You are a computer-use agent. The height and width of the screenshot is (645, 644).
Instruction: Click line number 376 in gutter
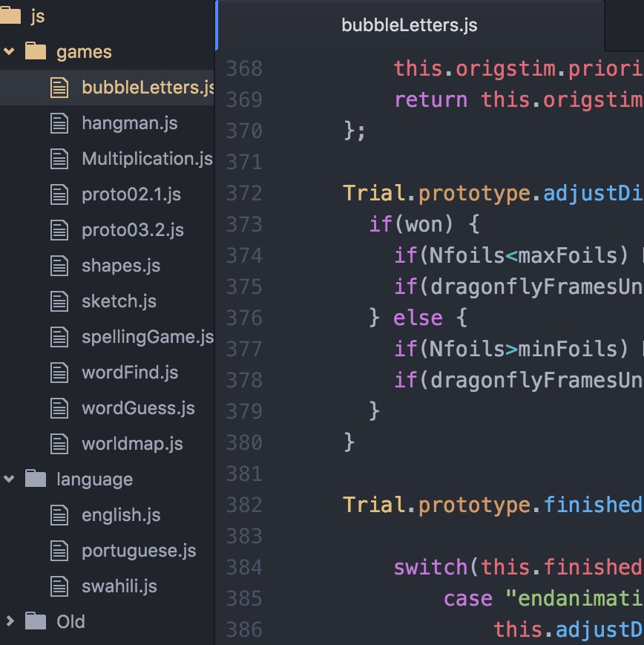244,318
